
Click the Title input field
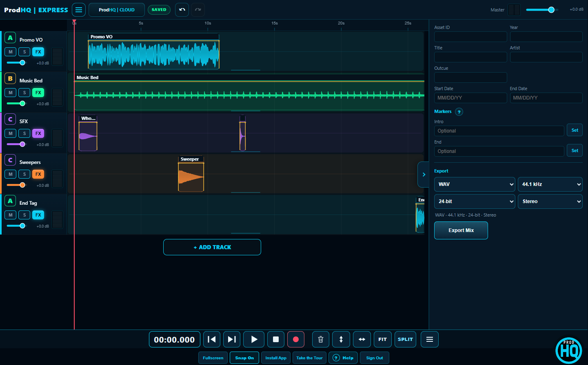470,57
